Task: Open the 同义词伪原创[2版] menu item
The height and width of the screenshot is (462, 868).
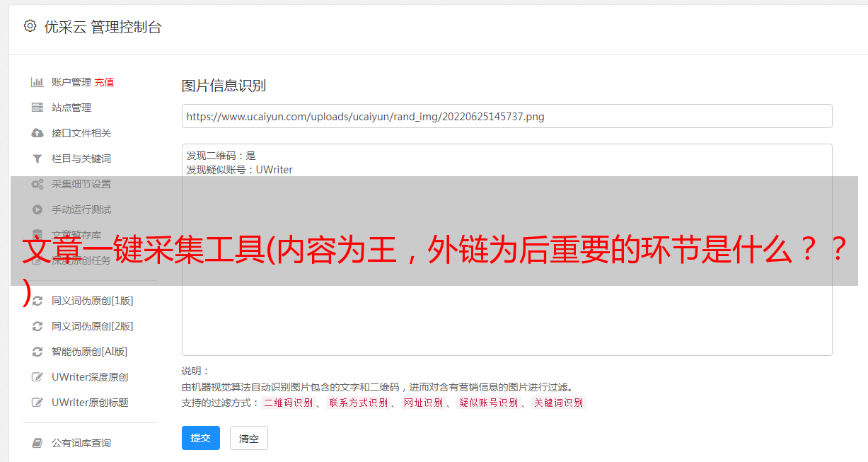Action: 92,326
